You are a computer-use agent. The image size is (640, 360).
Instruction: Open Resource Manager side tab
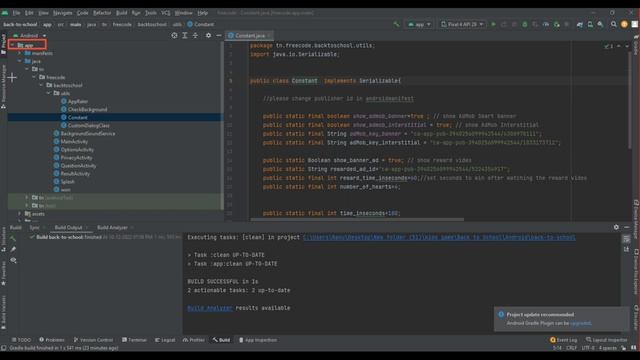pos(4,87)
